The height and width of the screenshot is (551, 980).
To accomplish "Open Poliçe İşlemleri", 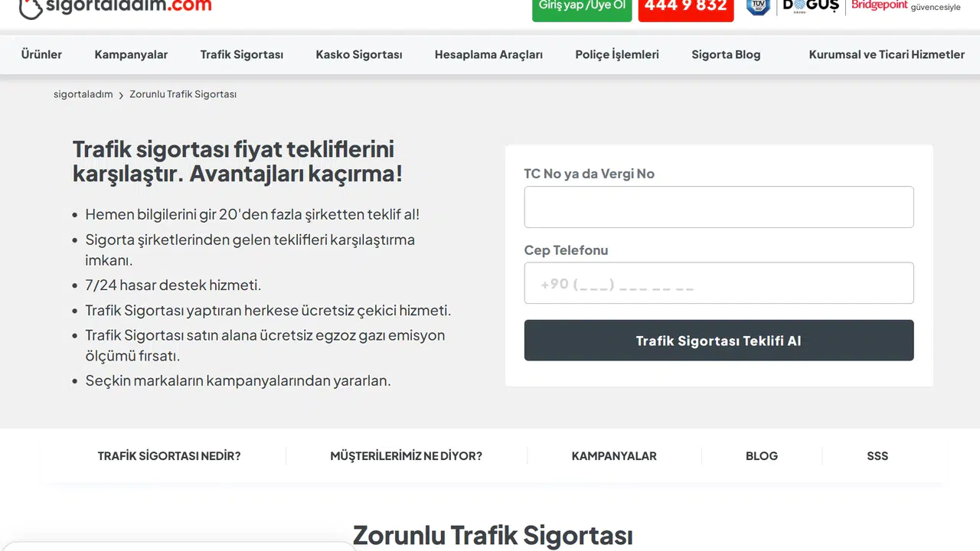I will tap(616, 54).
